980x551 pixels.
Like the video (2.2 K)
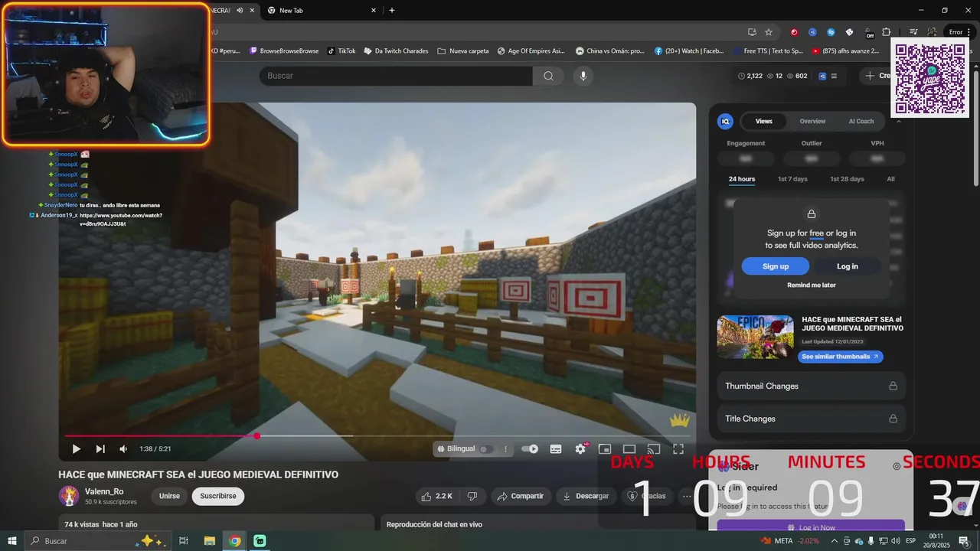[436, 496]
